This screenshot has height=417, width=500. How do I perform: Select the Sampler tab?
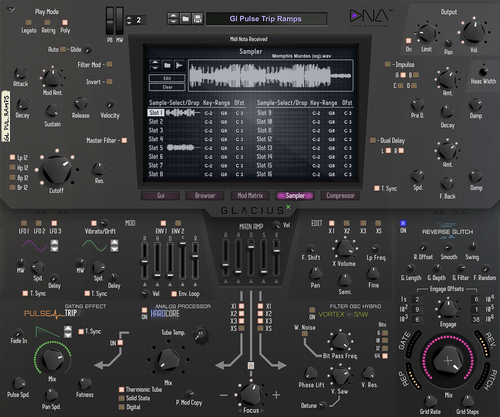(x=295, y=196)
